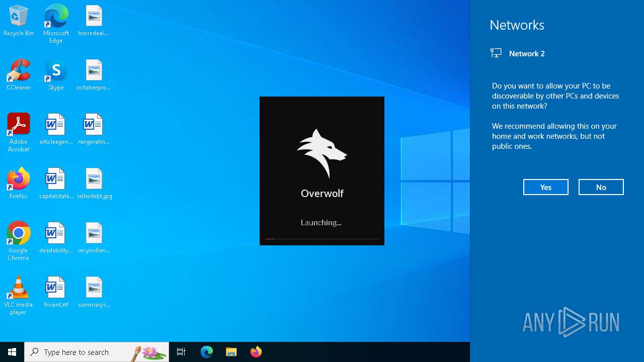This screenshot has width=644, height=362.
Task: Select the articleagen Word document icon
Action: pyautogui.click(x=56, y=130)
